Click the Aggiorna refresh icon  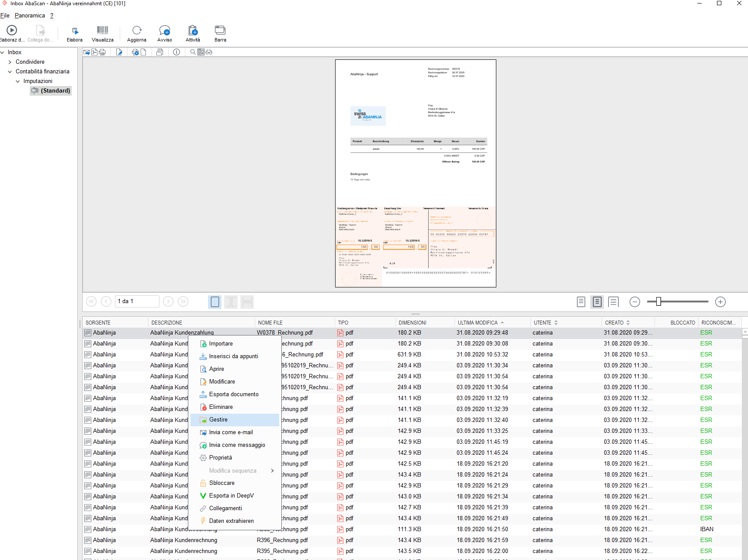click(137, 30)
